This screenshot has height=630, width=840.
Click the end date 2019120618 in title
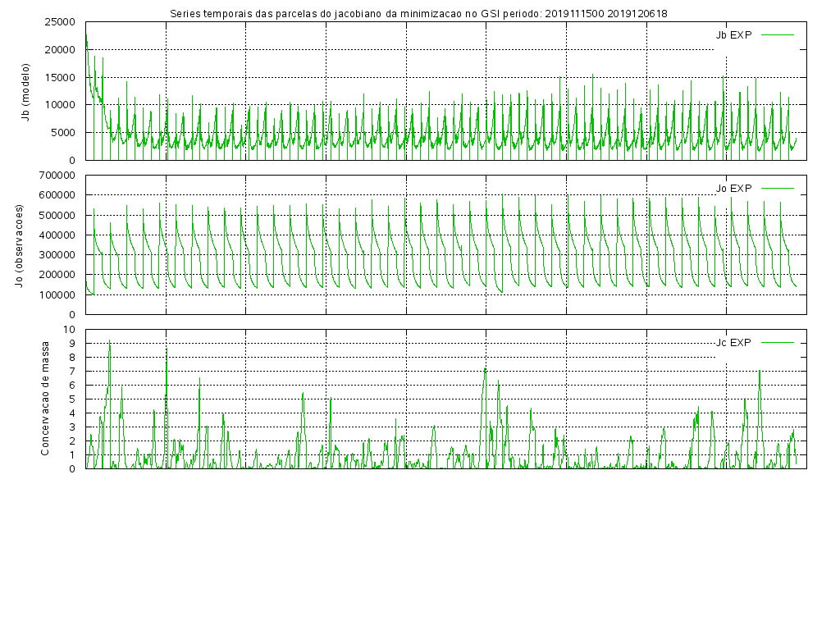click(637, 13)
